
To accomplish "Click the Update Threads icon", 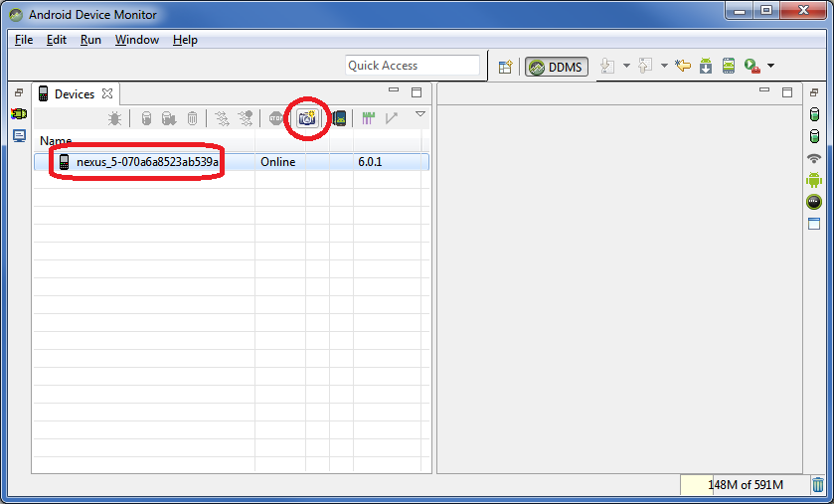I will coord(222,118).
